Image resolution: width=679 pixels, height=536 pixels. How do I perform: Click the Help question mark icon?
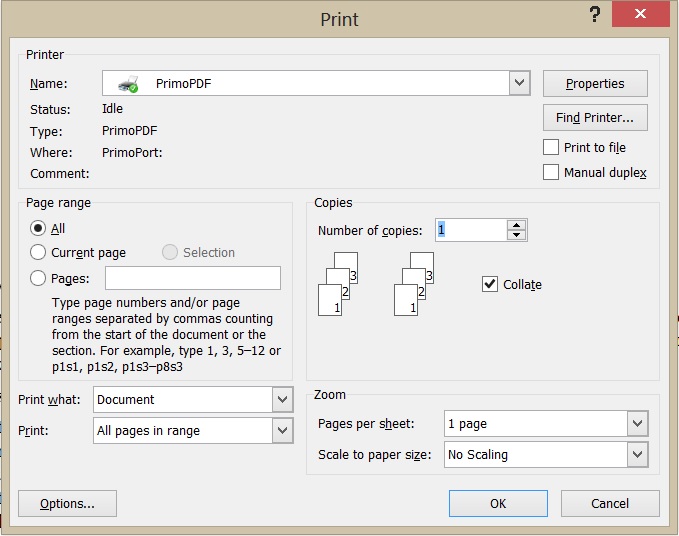pyautogui.click(x=595, y=14)
